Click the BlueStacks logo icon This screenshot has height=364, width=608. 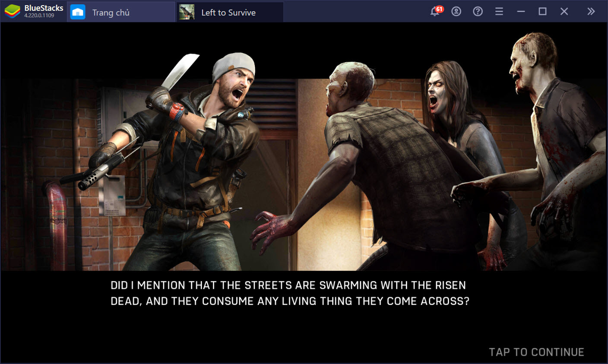(x=13, y=12)
